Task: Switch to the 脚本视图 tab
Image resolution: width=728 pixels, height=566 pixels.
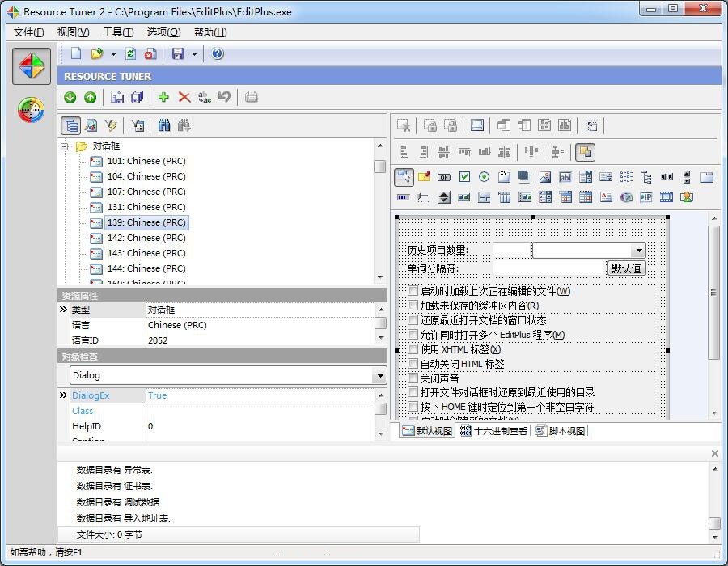Action: pyautogui.click(x=560, y=430)
